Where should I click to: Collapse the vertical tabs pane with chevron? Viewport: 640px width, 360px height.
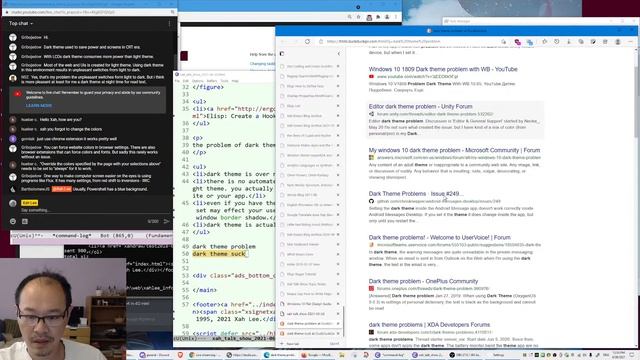[338, 54]
